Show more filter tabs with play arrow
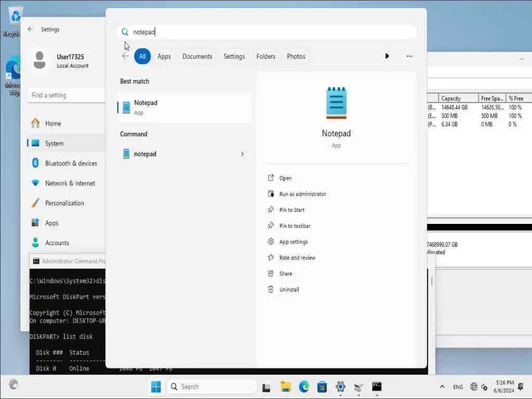This screenshot has width=532, height=399. (387, 56)
